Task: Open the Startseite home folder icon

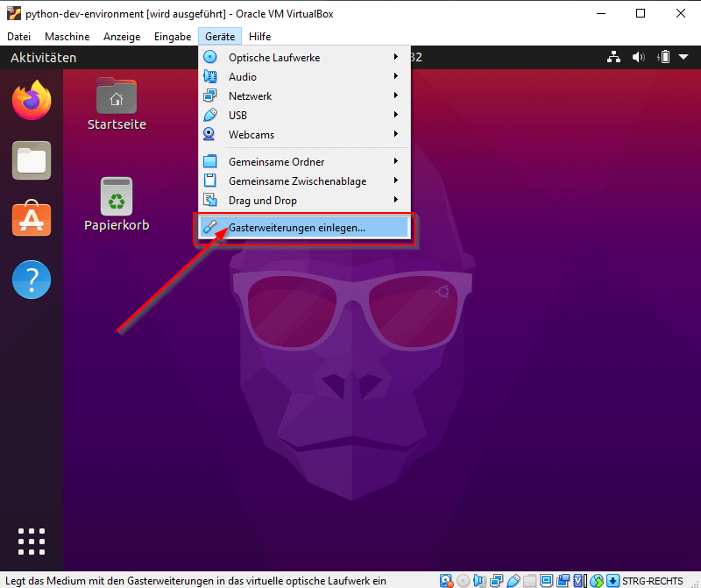Action: click(117, 96)
